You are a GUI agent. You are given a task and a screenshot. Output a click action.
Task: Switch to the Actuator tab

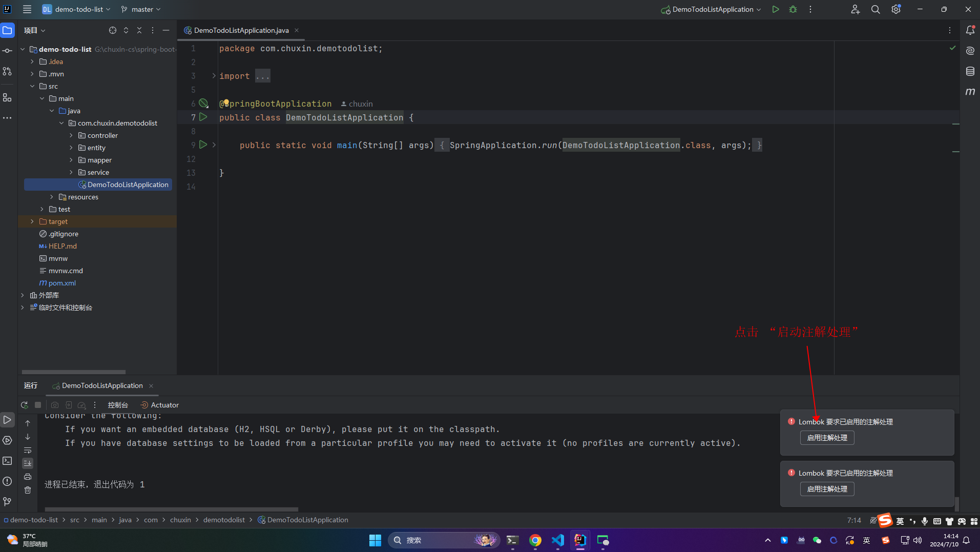coord(160,405)
